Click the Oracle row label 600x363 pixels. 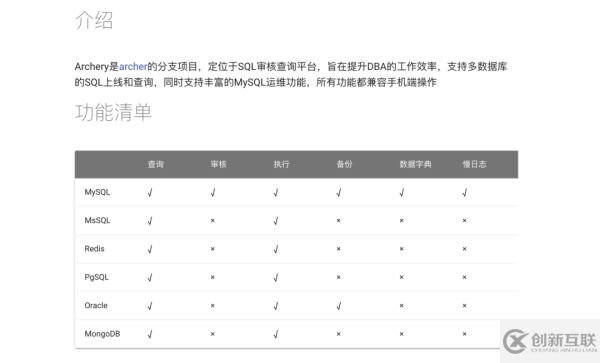click(96, 305)
